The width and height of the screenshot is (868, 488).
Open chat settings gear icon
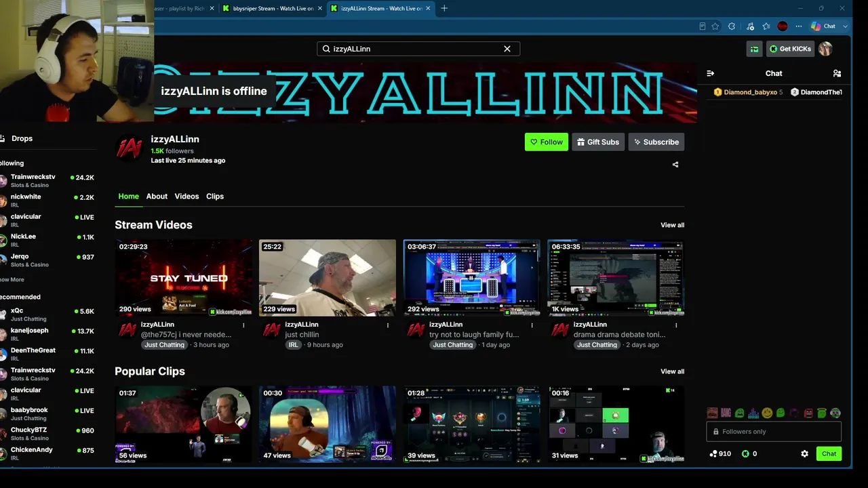point(804,453)
